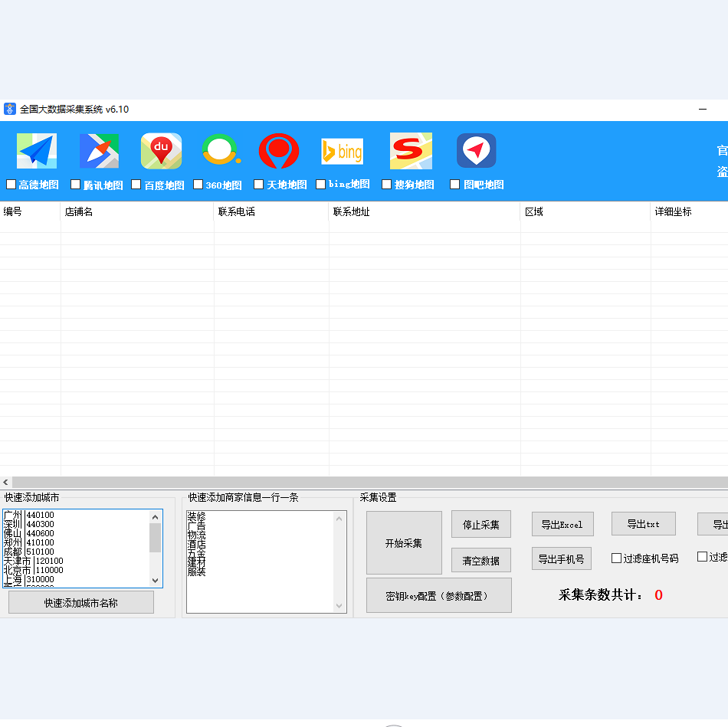This screenshot has height=727, width=728.
Task: Click the Tuba map icon
Action: click(x=476, y=151)
